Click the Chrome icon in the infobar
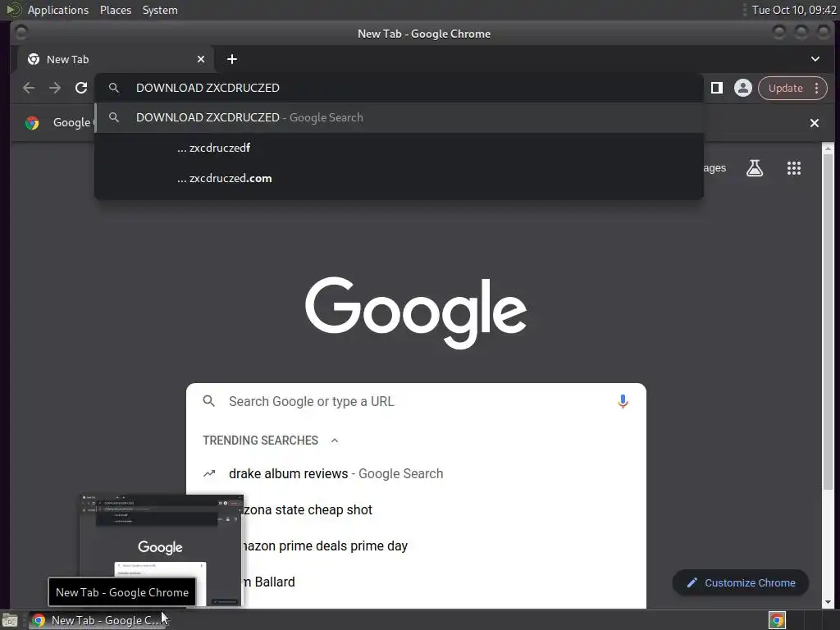 point(32,123)
